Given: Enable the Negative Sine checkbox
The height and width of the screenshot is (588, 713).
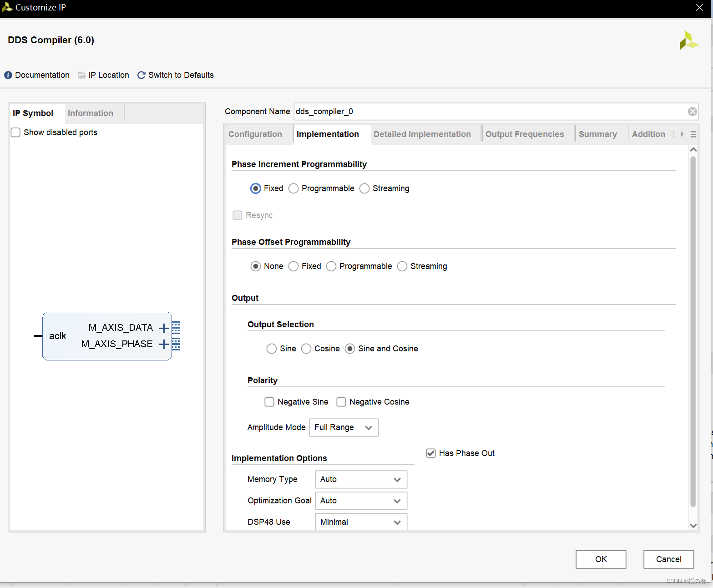Looking at the screenshot, I should point(269,402).
